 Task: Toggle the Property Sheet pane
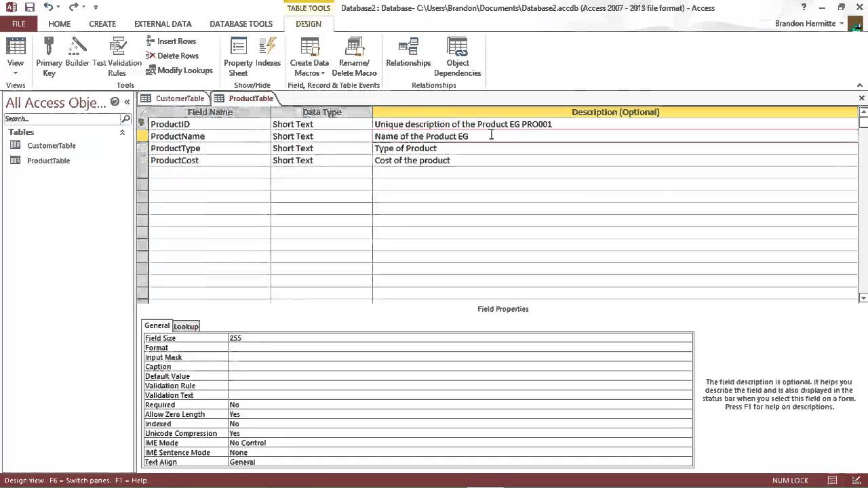238,57
